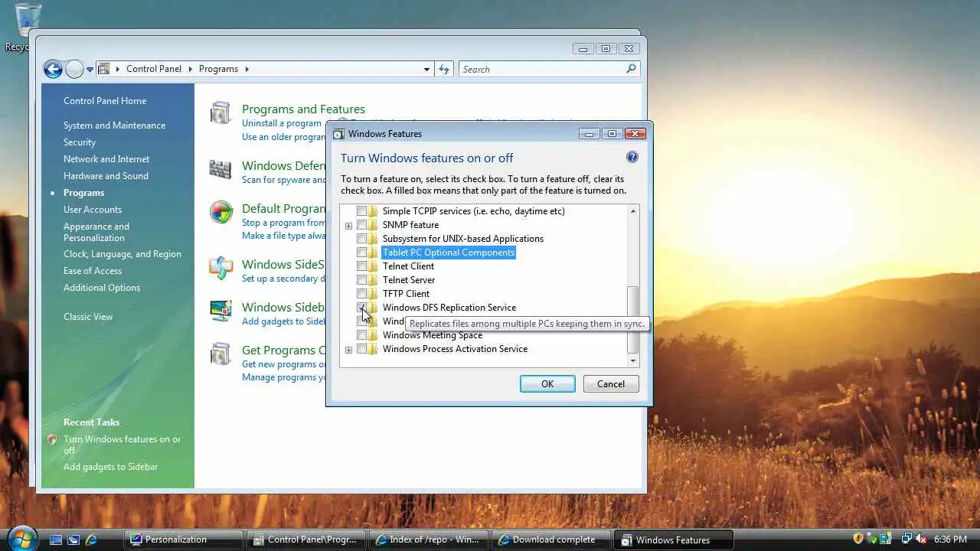Cancel the Windows Features dialog
Image resolution: width=980 pixels, height=551 pixels.
click(x=611, y=383)
